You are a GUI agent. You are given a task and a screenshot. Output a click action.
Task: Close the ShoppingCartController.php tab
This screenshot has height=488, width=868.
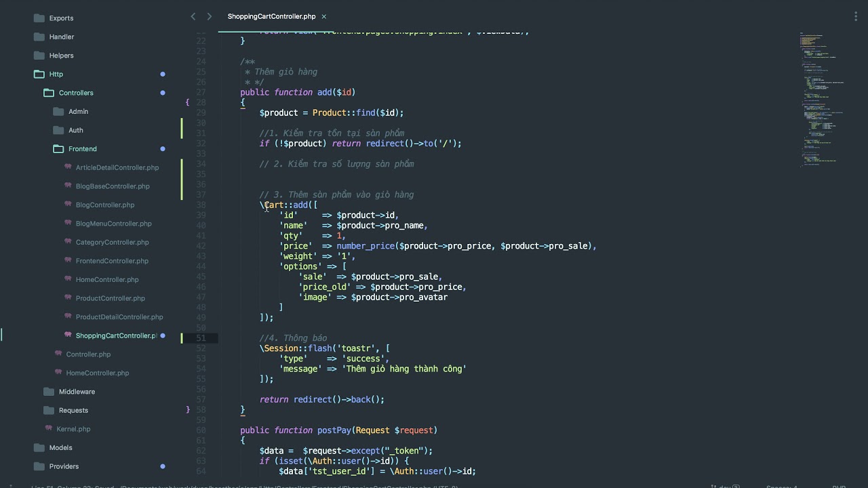[324, 16]
